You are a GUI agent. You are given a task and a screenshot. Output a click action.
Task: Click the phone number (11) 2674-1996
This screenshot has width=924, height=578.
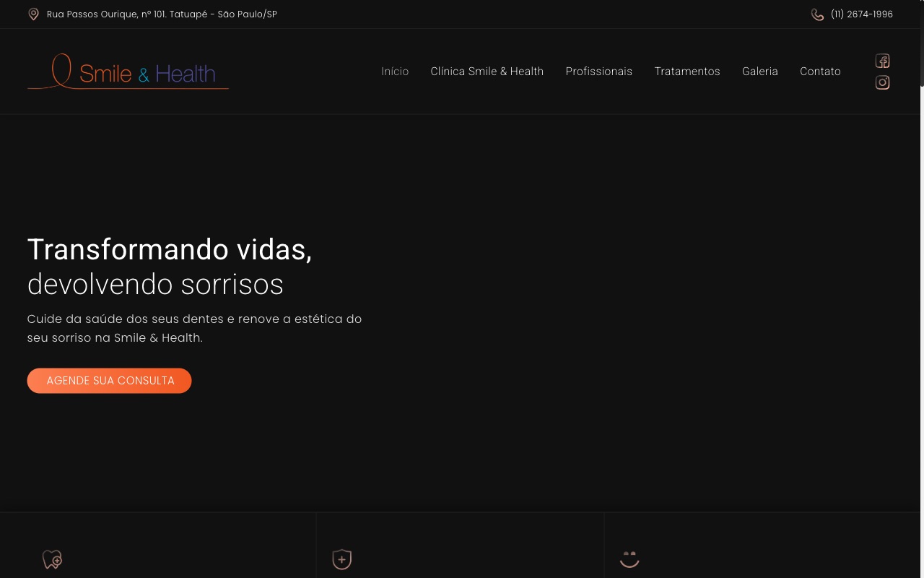tap(861, 14)
